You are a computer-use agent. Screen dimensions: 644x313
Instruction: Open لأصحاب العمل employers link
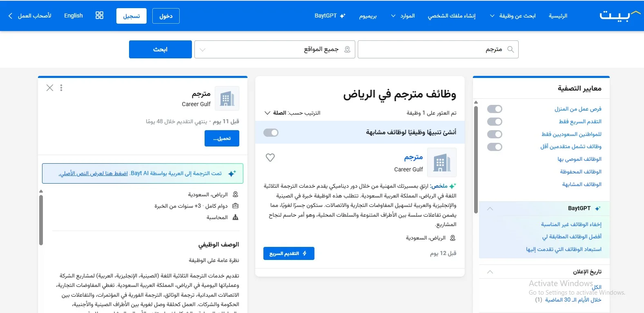(x=35, y=16)
